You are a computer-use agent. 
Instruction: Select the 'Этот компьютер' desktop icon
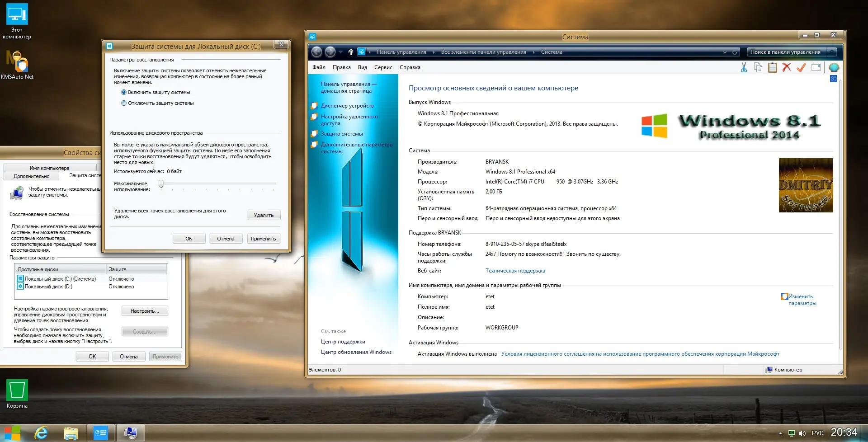click(x=17, y=21)
